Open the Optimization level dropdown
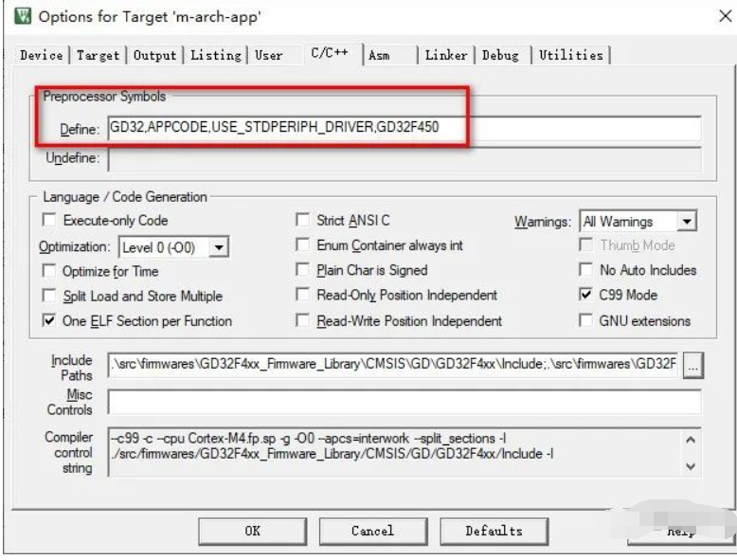737x560 pixels. click(219, 246)
